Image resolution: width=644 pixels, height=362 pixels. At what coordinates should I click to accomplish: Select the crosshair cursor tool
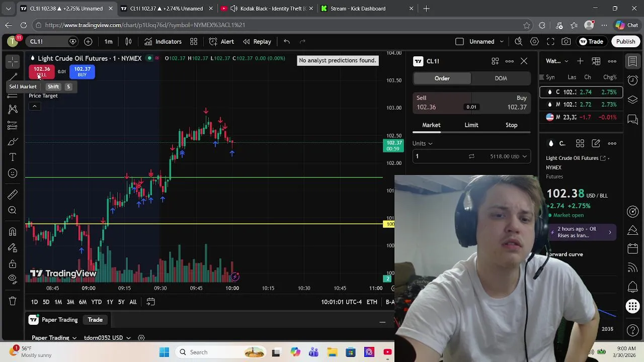click(13, 61)
